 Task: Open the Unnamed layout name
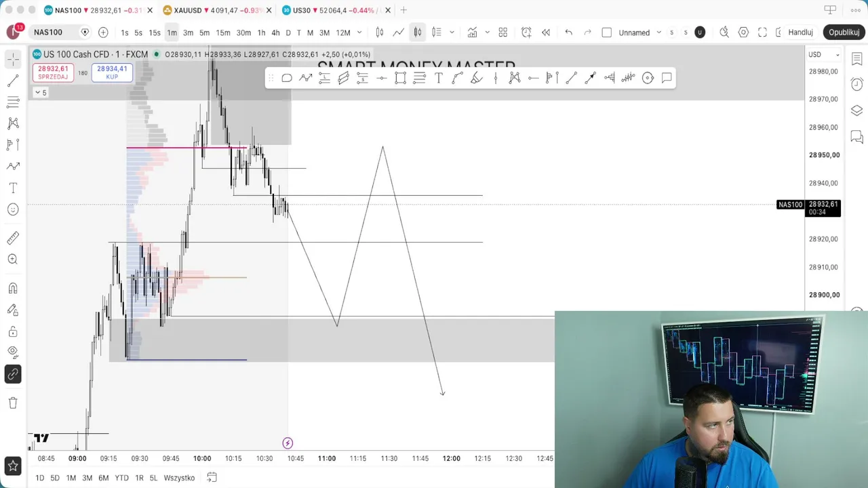click(x=634, y=33)
